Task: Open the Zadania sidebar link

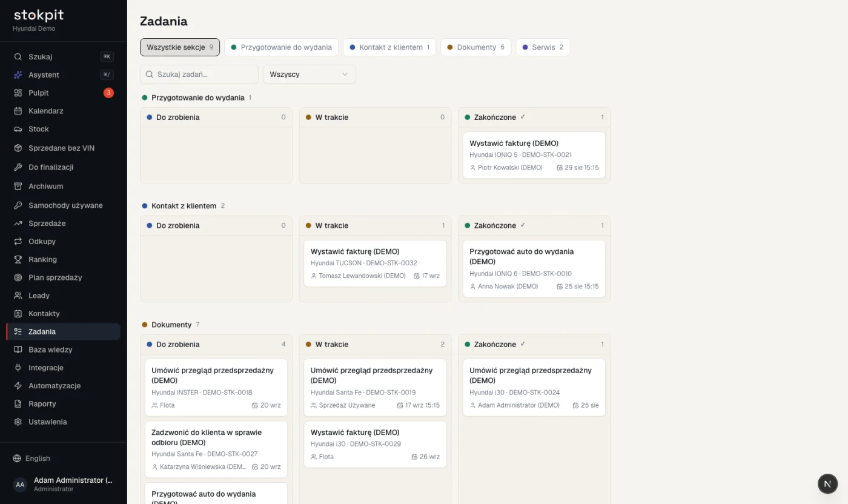Action: [x=64, y=332]
